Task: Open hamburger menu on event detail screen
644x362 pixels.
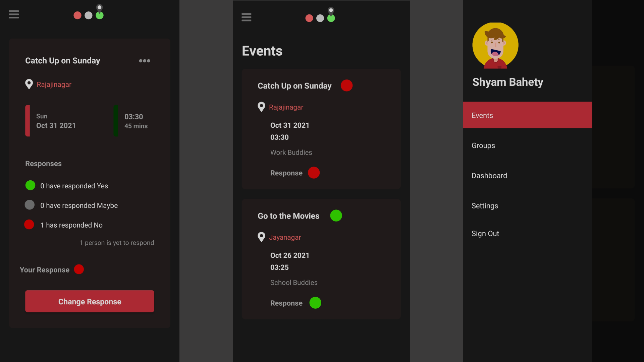Action: (x=14, y=14)
